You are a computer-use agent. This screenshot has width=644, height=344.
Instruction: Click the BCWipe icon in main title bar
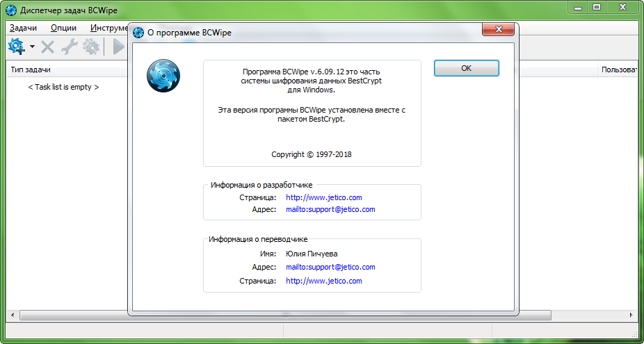coord(11,10)
